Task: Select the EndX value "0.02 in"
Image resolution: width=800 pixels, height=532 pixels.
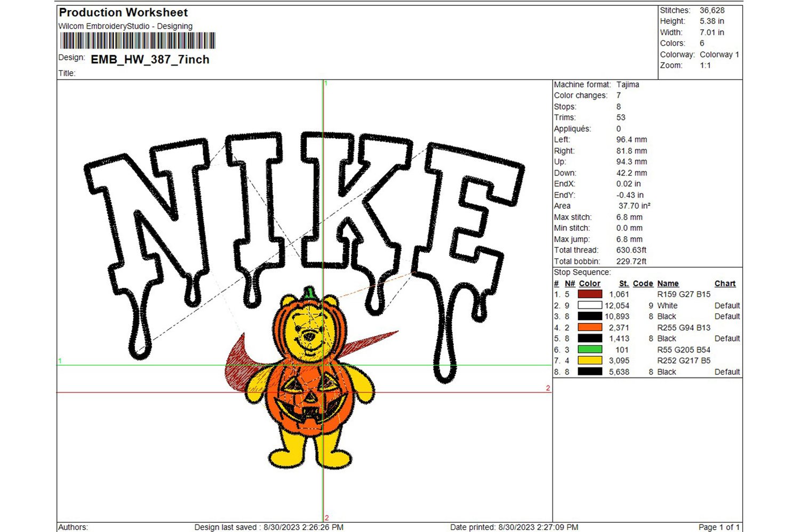Action: [x=629, y=184]
